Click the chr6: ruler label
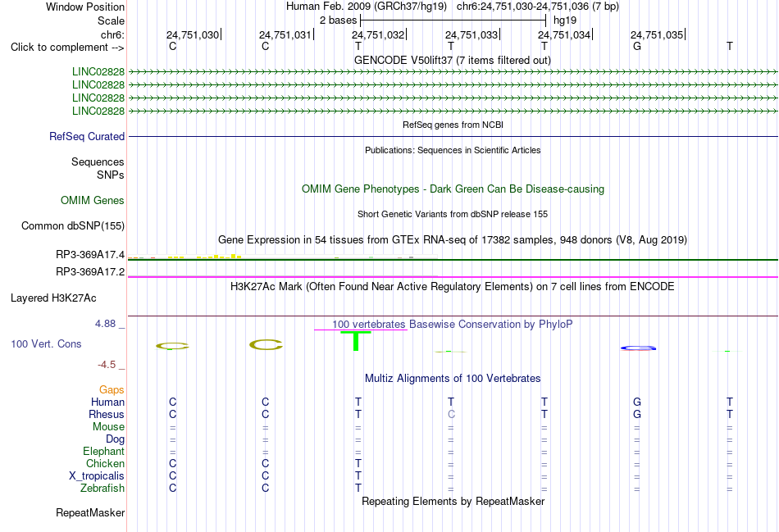Viewport: 779px width, 532px height. [112, 34]
